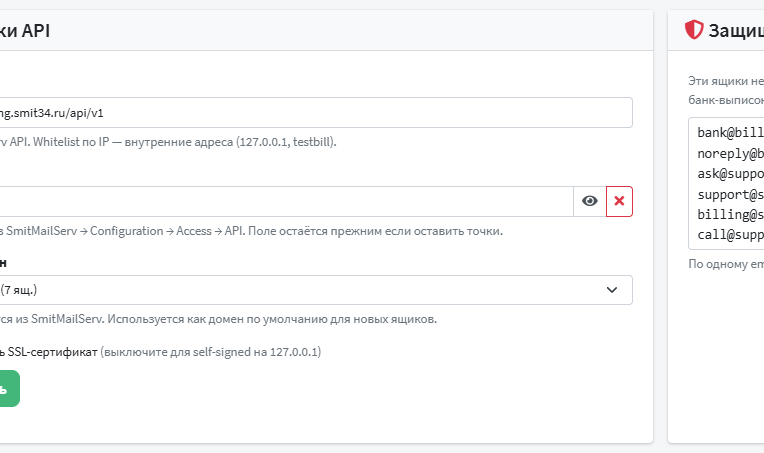Place cursor on the support@s line
Screen dimensions: 764x453
tap(730, 194)
